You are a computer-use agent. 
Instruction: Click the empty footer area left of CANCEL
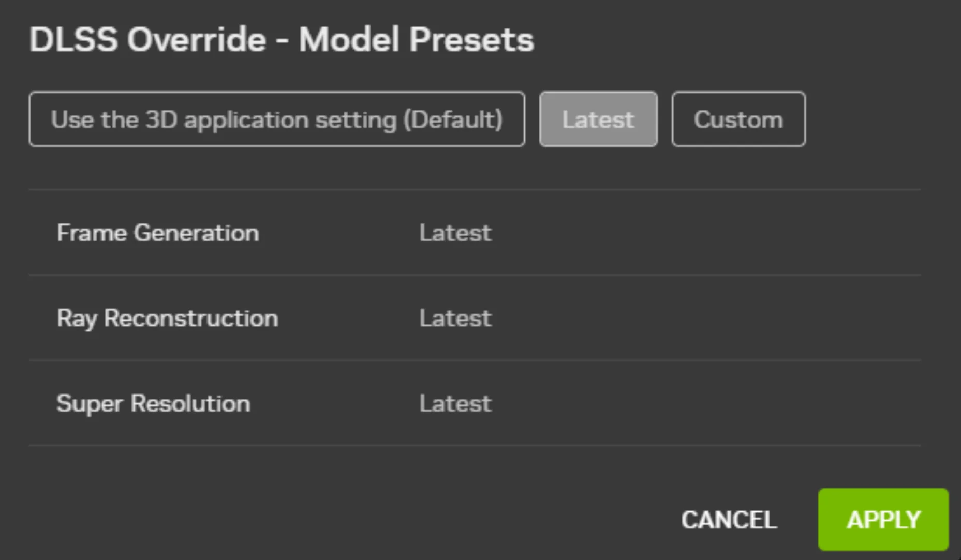336,520
